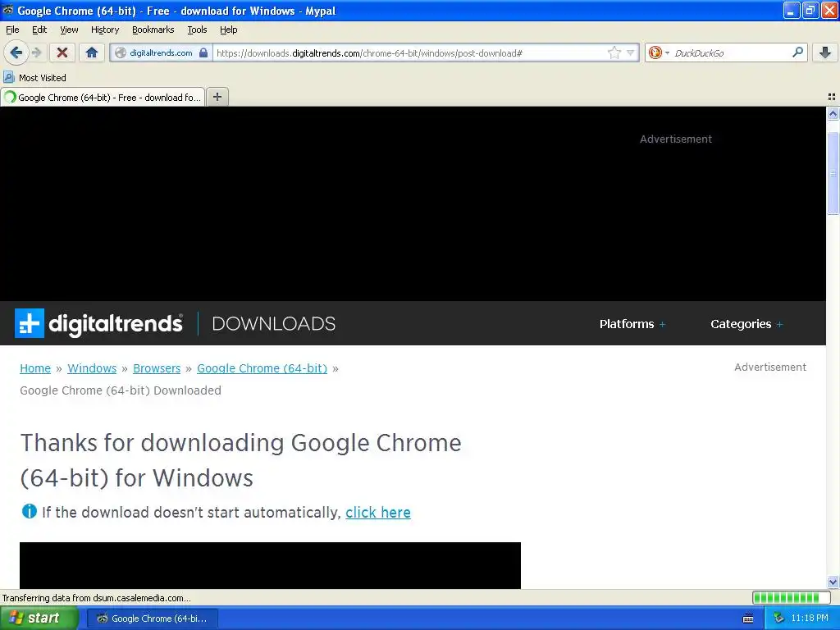Viewport: 840px width, 630px height.
Task: Click the digitaltrends wordmark
Action: pos(116,323)
